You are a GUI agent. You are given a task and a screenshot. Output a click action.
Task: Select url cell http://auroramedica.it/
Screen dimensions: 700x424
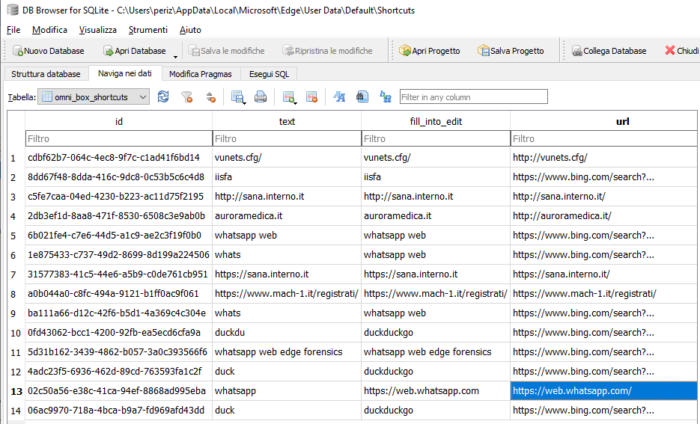tap(604, 216)
